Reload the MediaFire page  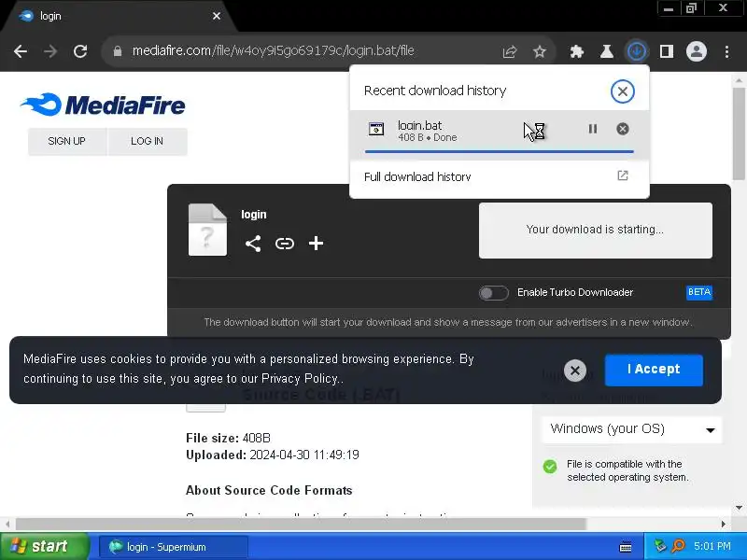pos(80,51)
